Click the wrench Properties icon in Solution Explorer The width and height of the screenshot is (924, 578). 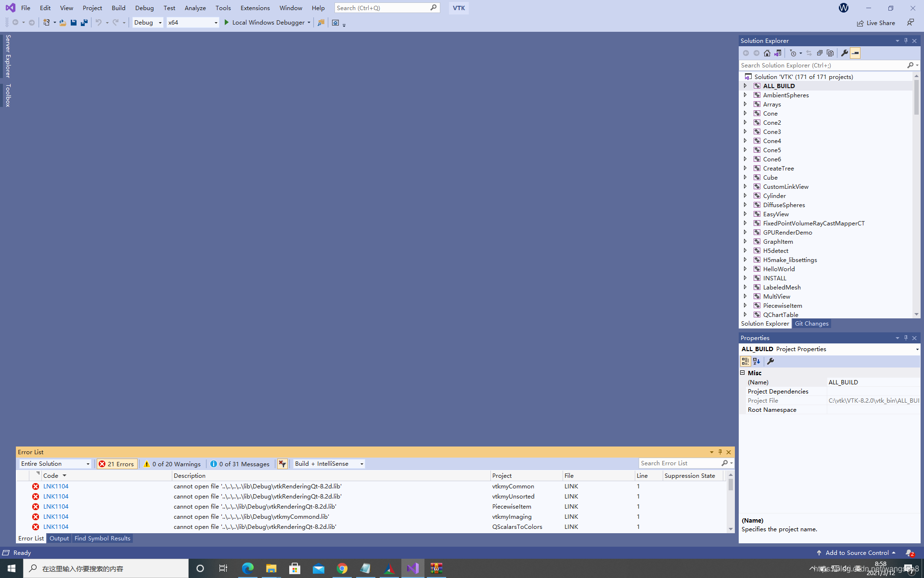coord(845,53)
